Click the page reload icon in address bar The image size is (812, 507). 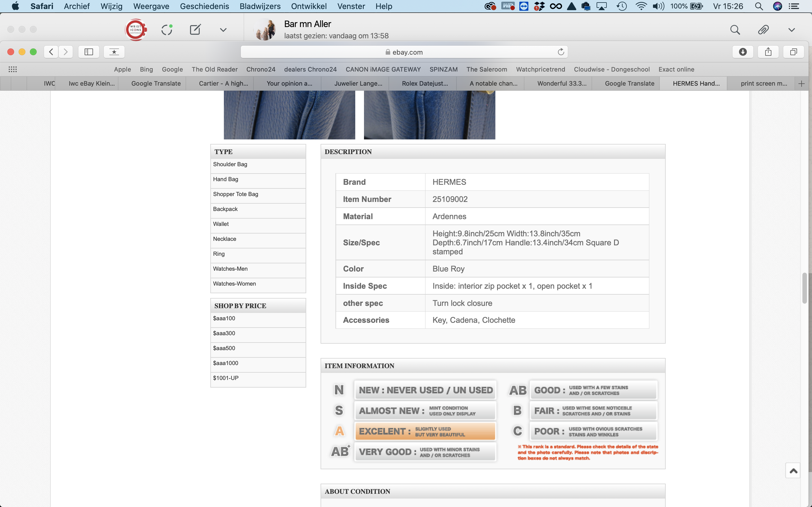(x=561, y=52)
